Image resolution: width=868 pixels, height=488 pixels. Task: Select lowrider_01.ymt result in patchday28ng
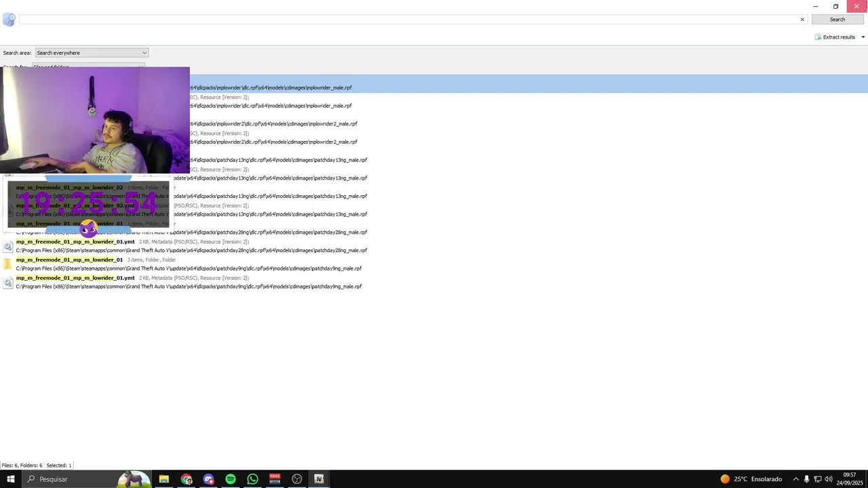[x=75, y=242]
